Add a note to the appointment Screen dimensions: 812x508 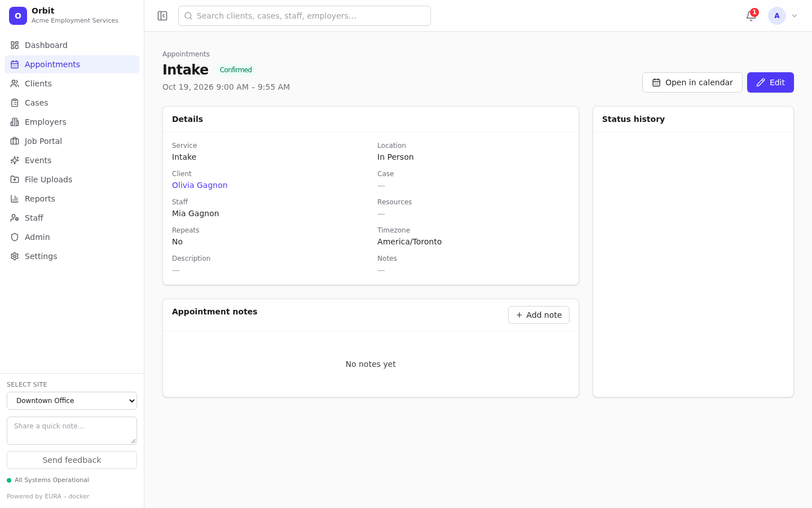(x=539, y=315)
